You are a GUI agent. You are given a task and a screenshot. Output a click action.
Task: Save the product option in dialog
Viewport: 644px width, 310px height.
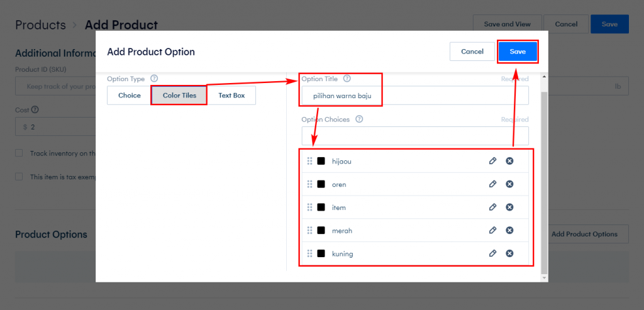point(518,52)
